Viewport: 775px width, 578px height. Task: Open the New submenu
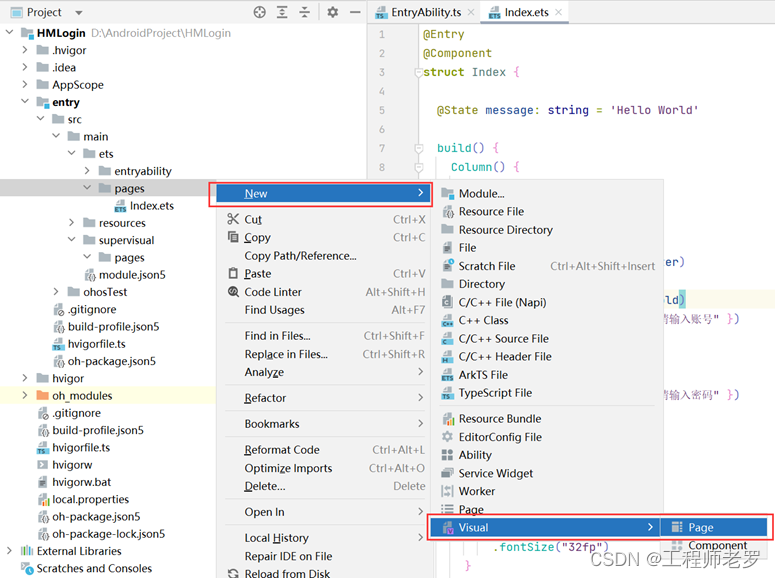tap(321, 193)
